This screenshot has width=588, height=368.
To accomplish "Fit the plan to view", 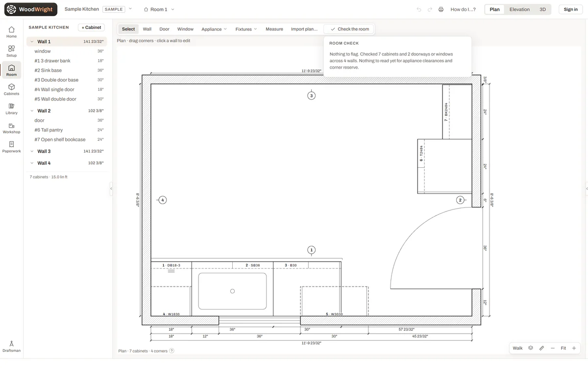I will pyautogui.click(x=563, y=348).
